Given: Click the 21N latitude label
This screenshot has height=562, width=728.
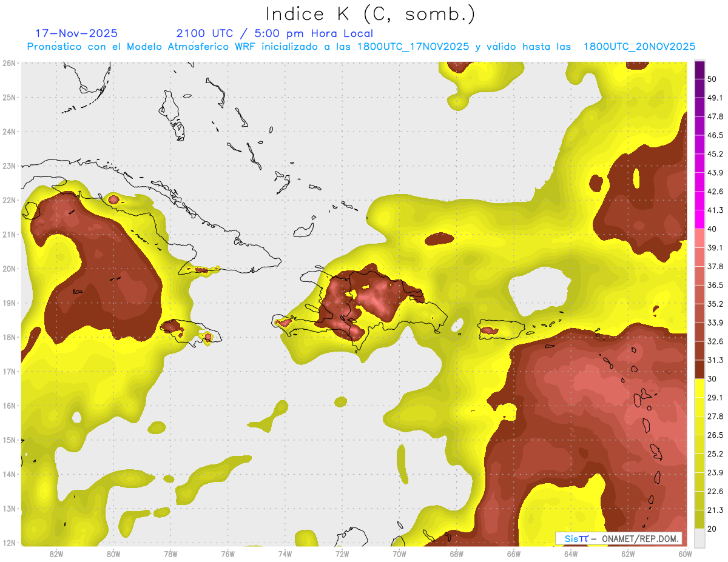Looking at the screenshot, I should [x=9, y=235].
